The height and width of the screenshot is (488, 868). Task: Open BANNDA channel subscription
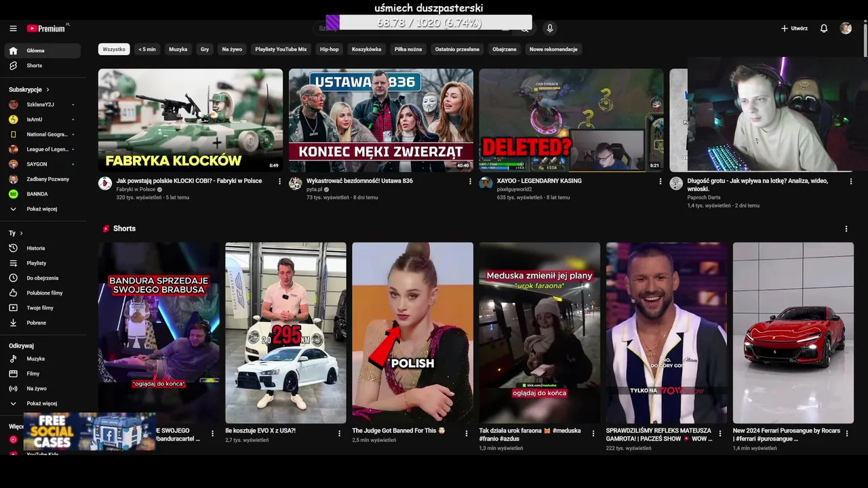tap(43, 194)
